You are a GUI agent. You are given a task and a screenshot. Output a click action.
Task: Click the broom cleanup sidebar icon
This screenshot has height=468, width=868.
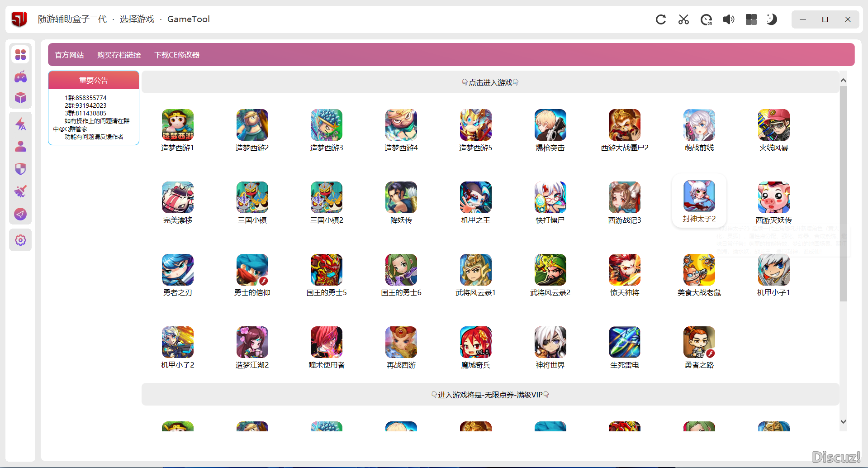[20, 191]
